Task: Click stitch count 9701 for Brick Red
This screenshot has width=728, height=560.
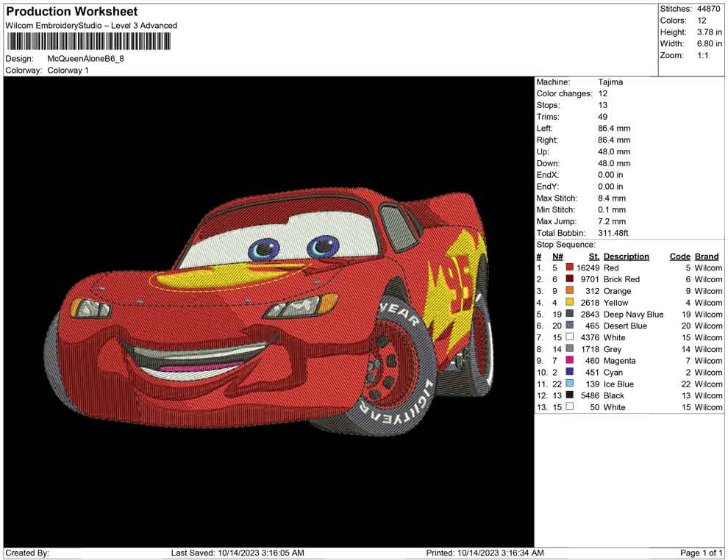Action: [590, 279]
